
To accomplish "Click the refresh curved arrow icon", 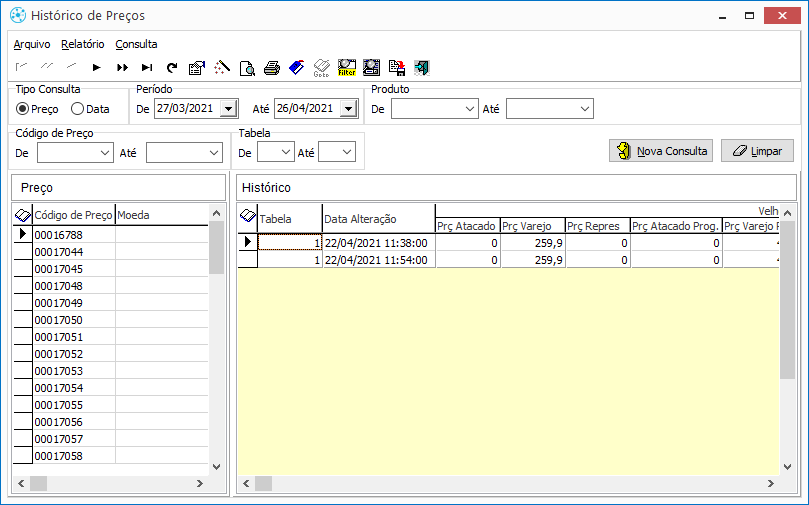I will click(172, 67).
